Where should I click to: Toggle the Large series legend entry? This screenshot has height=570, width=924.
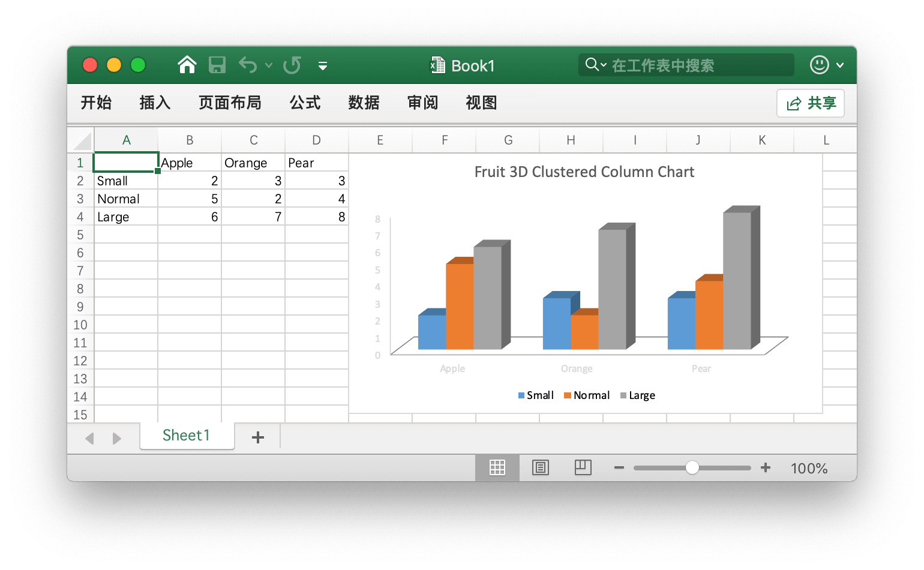click(637, 395)
